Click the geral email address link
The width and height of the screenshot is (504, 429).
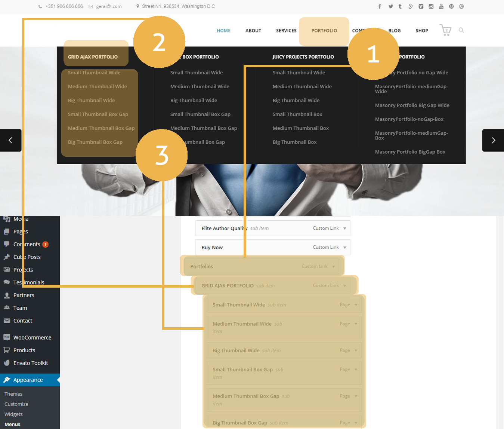tap(108, 6)
